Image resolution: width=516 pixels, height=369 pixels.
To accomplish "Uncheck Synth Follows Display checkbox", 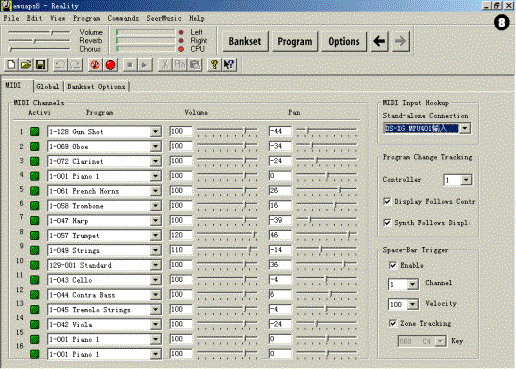I will [x=387, y=222].
